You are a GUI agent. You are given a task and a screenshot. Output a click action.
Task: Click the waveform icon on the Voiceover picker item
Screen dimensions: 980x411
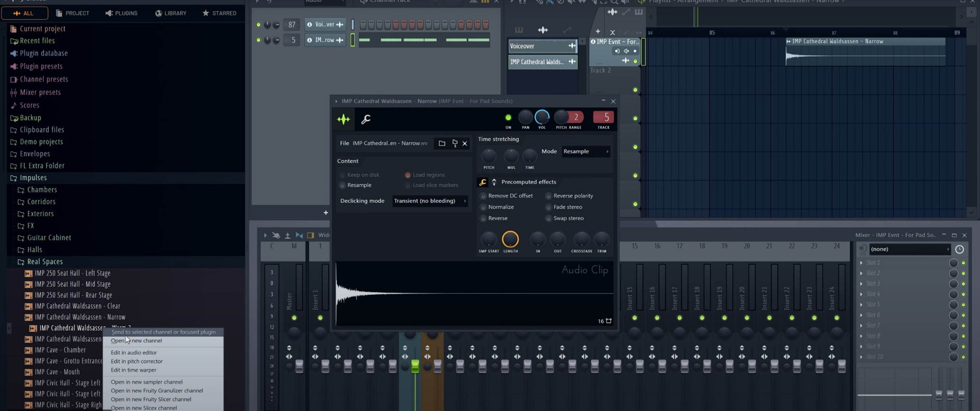pos(572,46)
